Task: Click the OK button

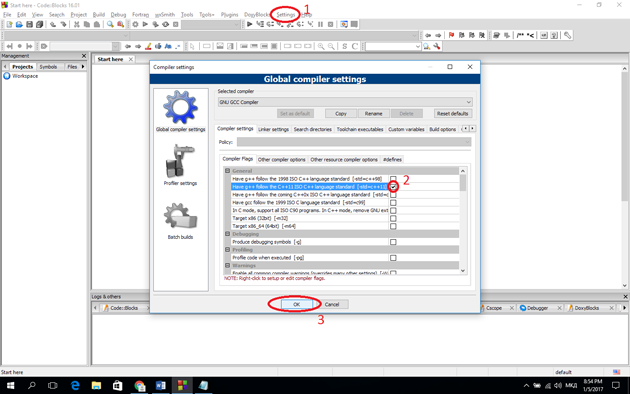Action: pyautogui.click(x=297, y=304)
